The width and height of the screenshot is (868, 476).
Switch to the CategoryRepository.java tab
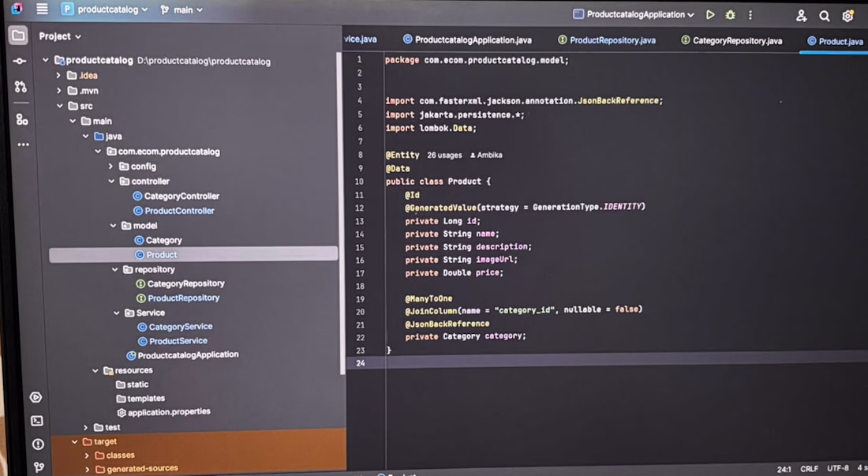tap(731, 40)
